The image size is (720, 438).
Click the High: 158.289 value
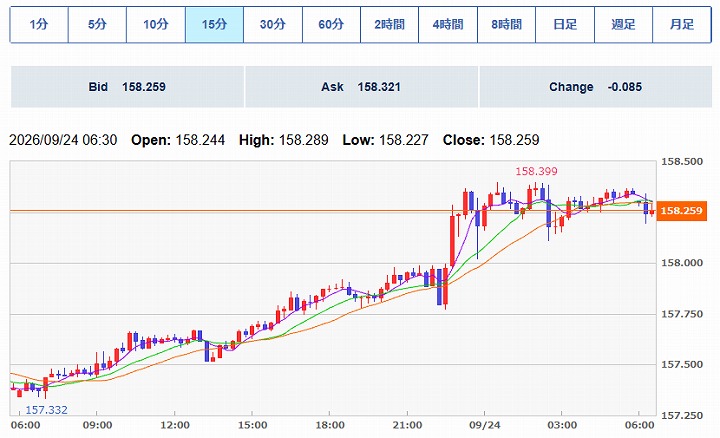[x=284, y=140]
